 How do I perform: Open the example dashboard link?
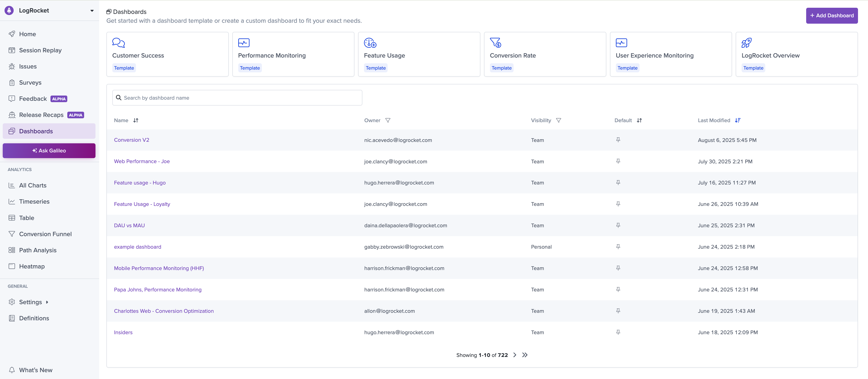[138, 247]
